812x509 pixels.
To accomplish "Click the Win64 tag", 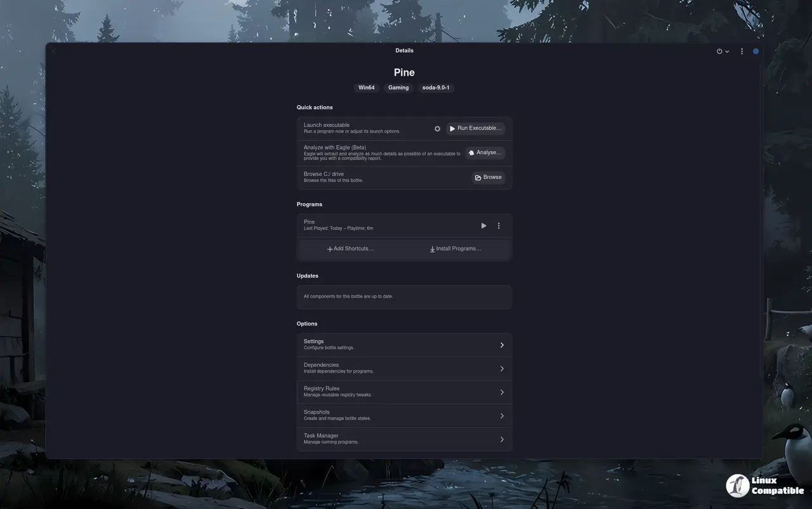I will pos(367,88).
